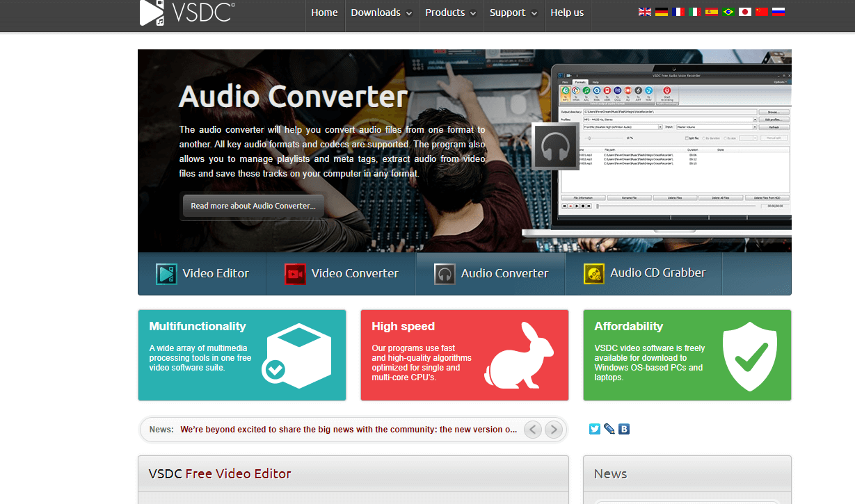This screenshot has height=504, width=855.
Task: Click the large headphones icon on banner
Action: pos(555,146)
